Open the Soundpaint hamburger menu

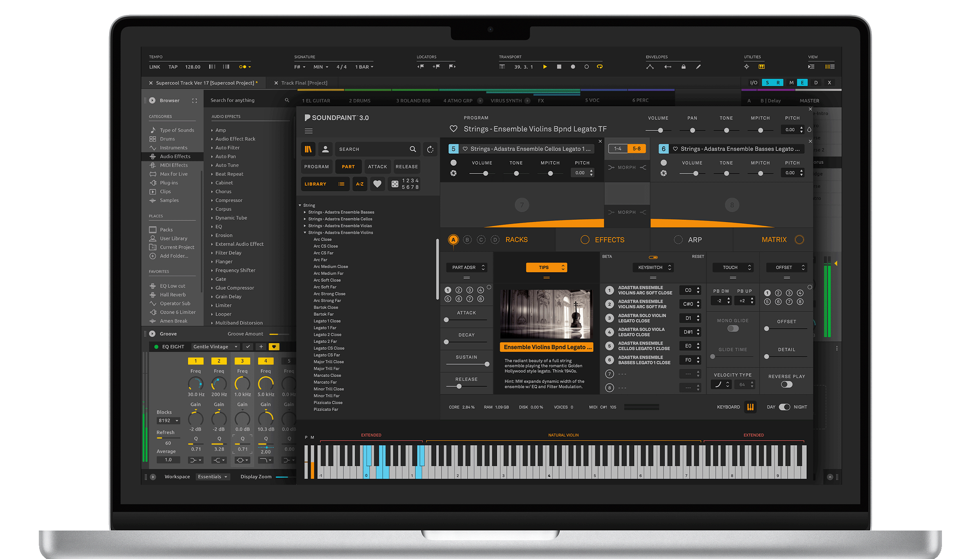pyautogui.click(x=309, y=130)
